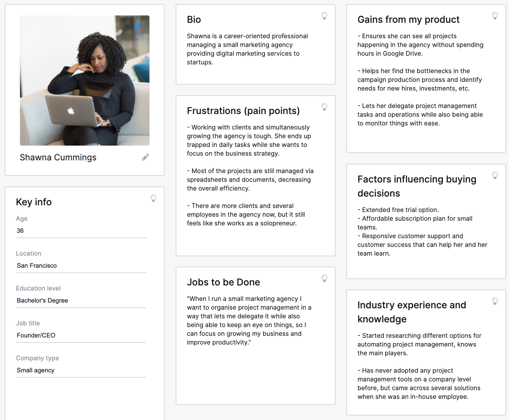Click the lightbulb on Gains from my product
The height and width of the screenshot is (420, 509).
(x=495, y=16)
